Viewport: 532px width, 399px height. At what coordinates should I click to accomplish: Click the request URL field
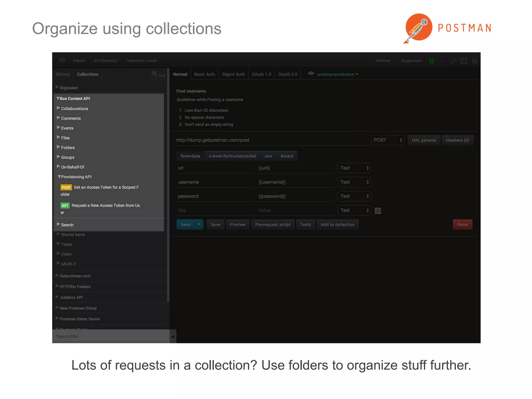[272, 140]
